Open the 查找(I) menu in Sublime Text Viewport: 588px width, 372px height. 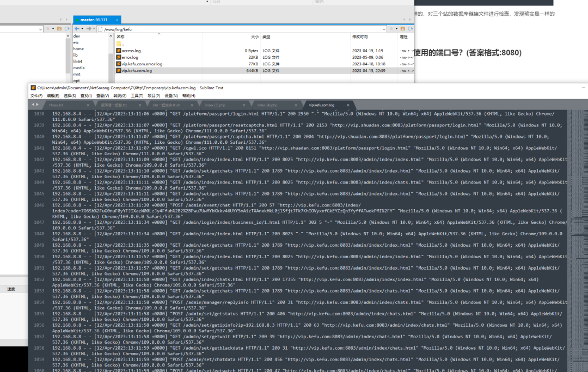coord(86,96)
